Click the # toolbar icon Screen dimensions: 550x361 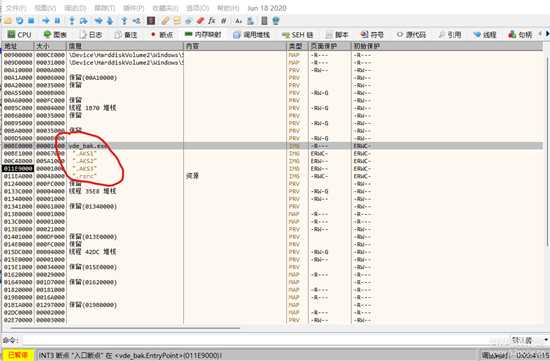coord(224,21)
